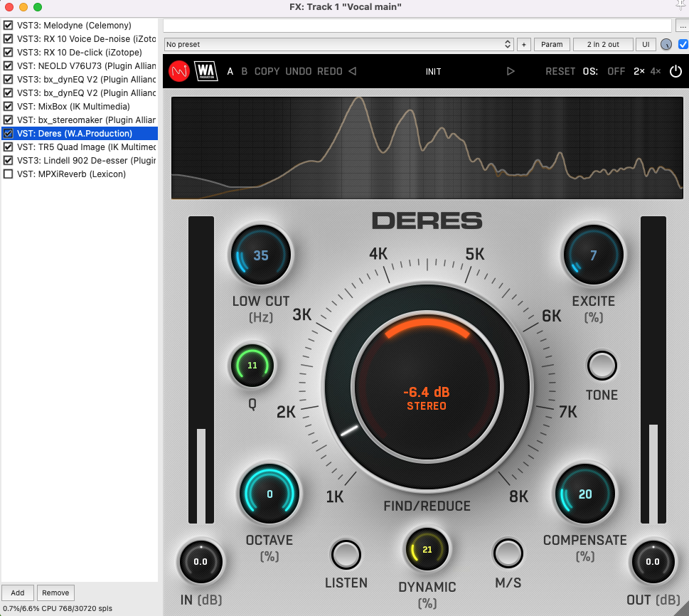Select the Melodyne plugin in FX list
689x616 pixels.
click(x=74, y=25)
